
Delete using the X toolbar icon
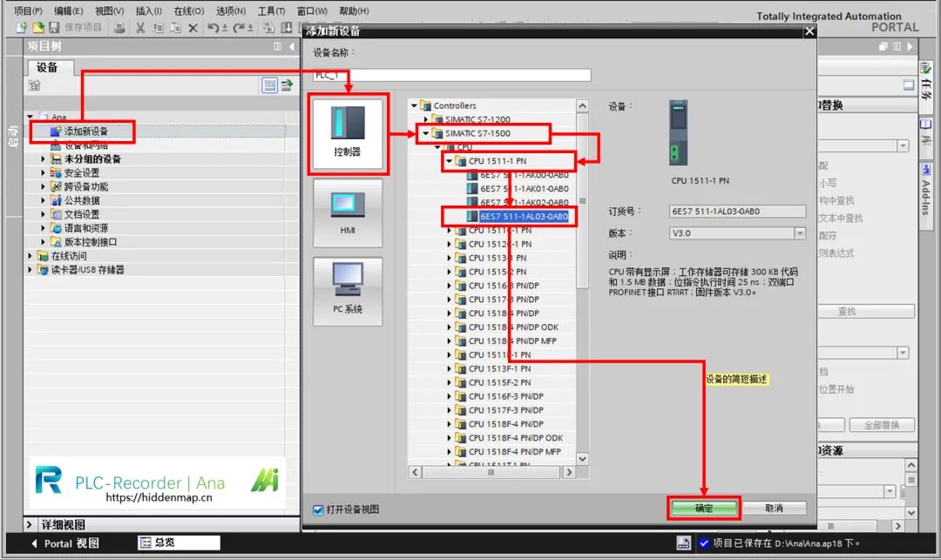point(193,28)
